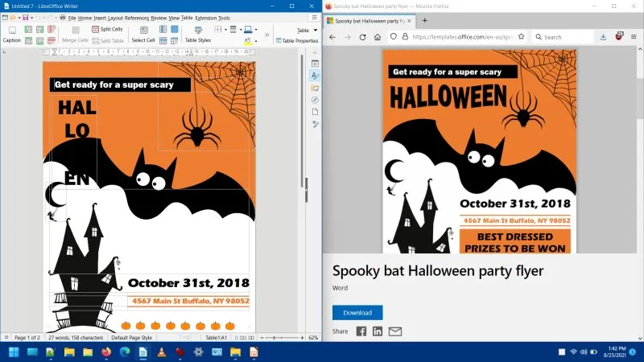
Task: Open the Windows Start menu
Action: point(12,352)
